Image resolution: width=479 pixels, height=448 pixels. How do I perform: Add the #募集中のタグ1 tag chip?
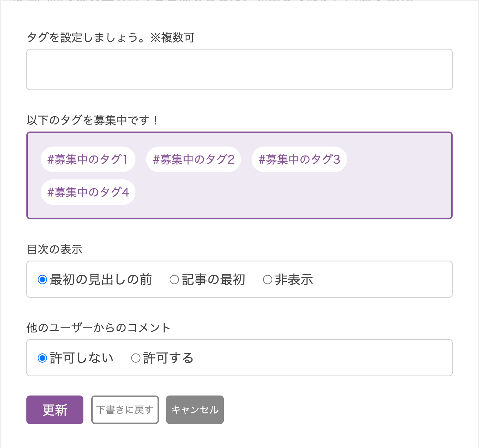tap(88, 159)
